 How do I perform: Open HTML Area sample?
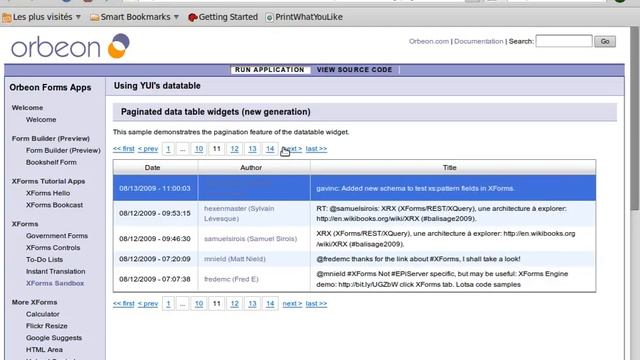44,350
